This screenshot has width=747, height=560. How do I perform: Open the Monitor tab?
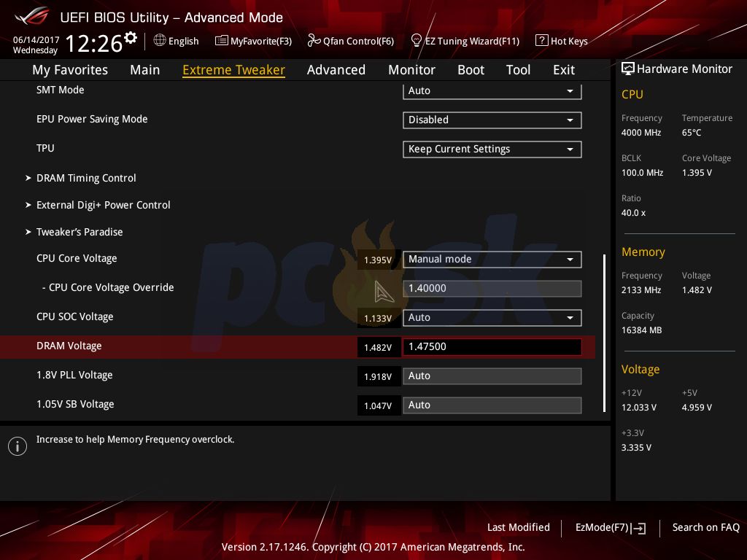point(411,70)
